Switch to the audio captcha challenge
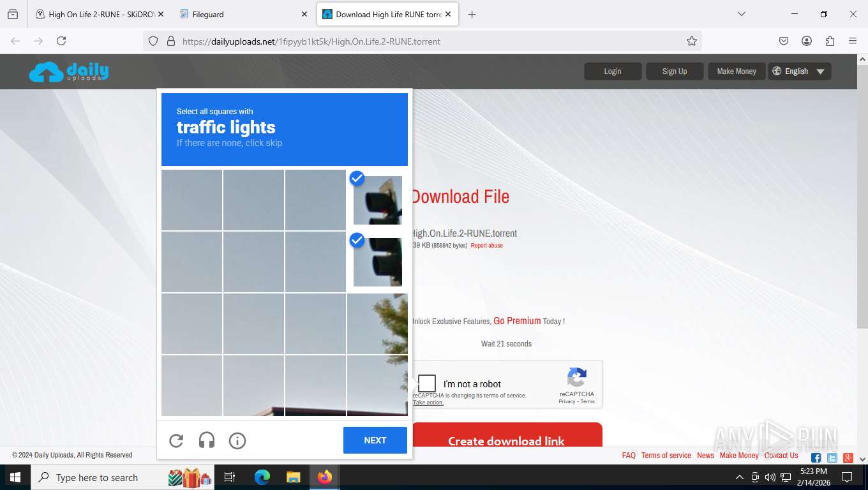The image size is (868, 490). [207, 440]
